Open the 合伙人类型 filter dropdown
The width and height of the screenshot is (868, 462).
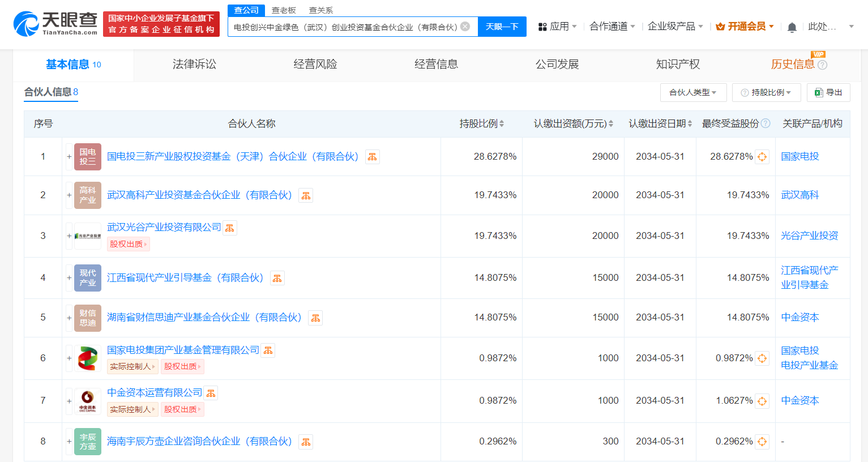tap(693, 92)
